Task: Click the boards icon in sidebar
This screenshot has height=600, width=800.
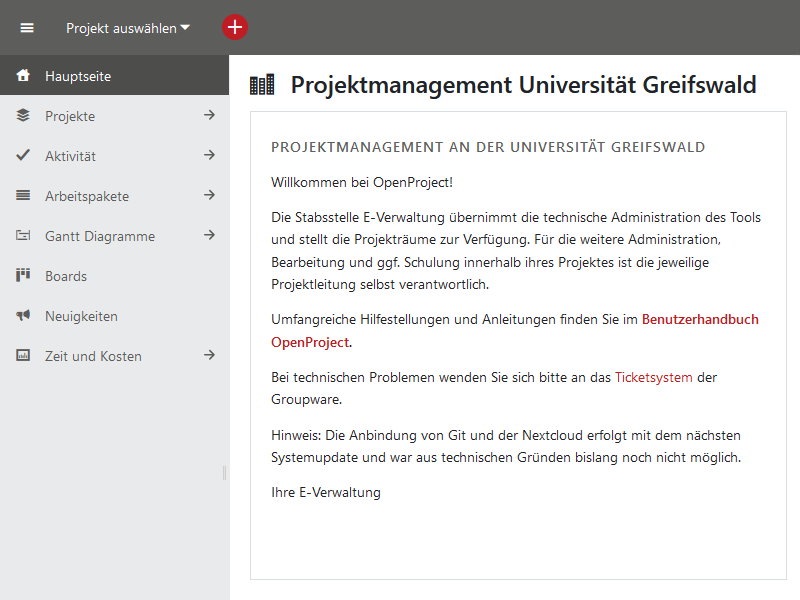Action: point(23,275)
